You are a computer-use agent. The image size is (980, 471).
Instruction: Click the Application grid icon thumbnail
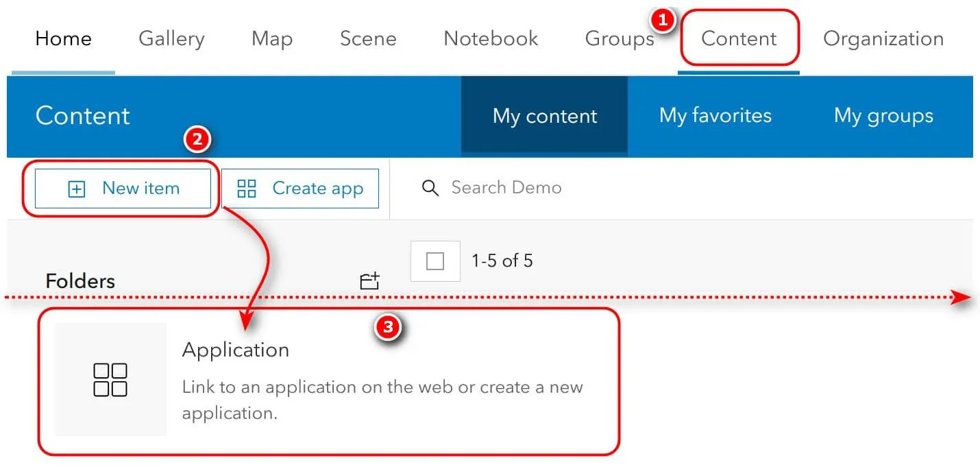110,379
